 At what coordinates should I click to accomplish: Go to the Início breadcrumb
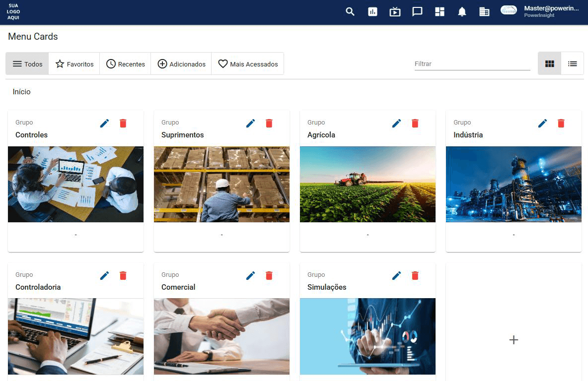pos(21,92)
